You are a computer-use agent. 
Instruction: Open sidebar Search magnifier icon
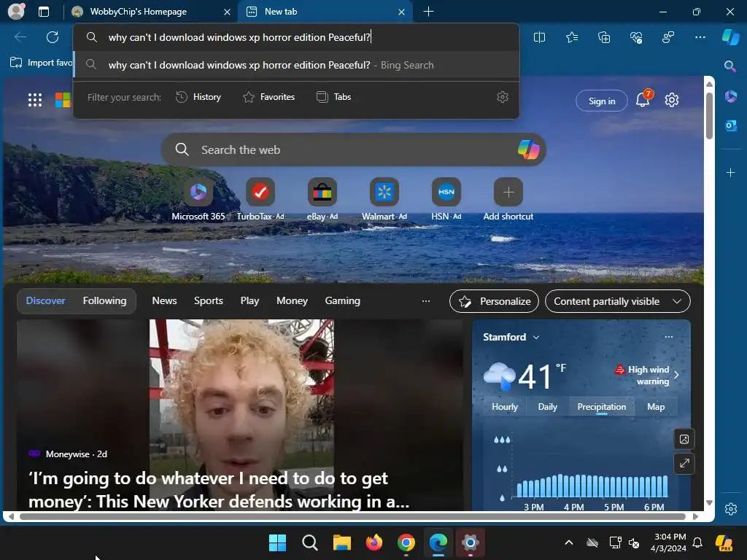(x=730, y=66)
